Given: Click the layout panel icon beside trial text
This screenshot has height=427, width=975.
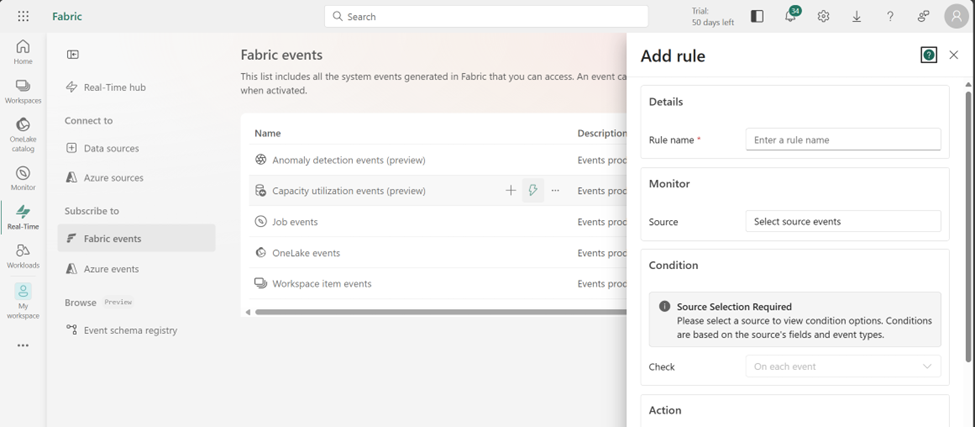Looking at the screenshot, I should tap(757, 16).
